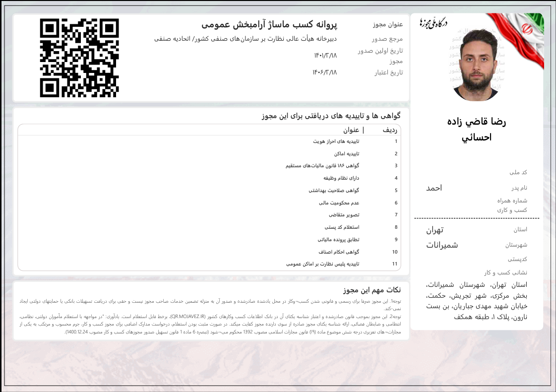Viewport: 556px width, 392px height.
Task: Click note 2 text beginning توجه2
Action: 210,324
